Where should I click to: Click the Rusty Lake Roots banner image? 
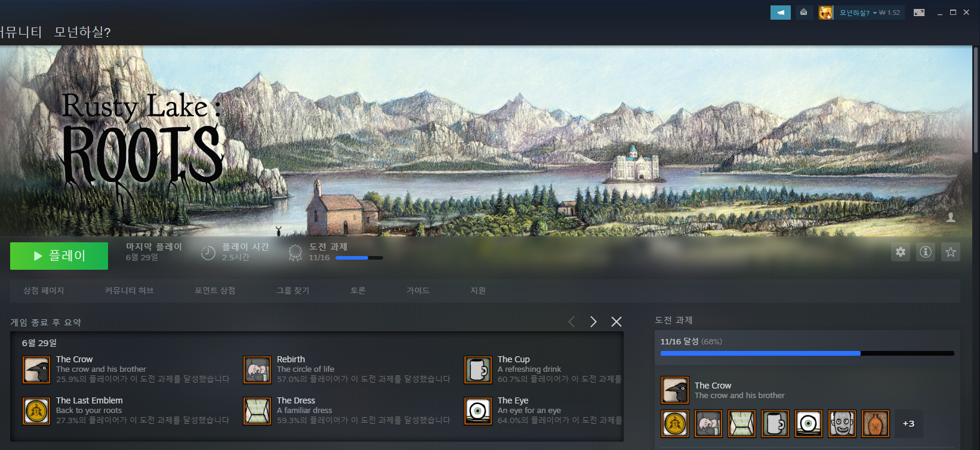(486, 141)
